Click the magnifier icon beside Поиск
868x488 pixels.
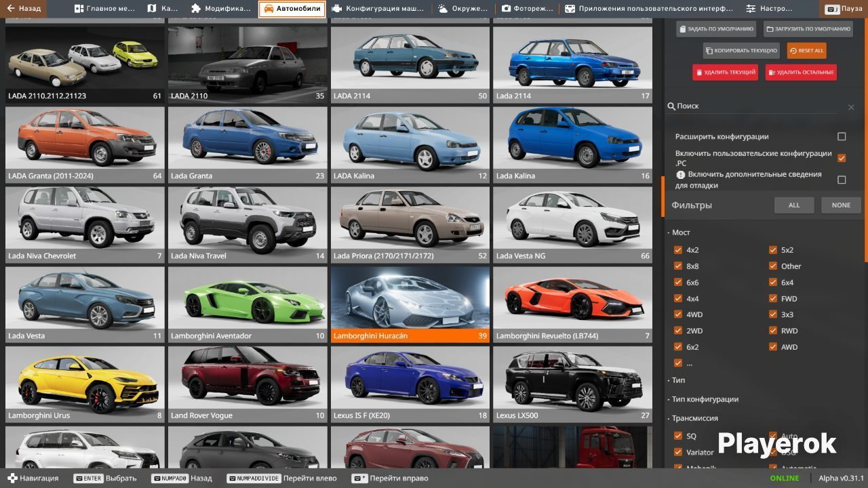[671, 106]
